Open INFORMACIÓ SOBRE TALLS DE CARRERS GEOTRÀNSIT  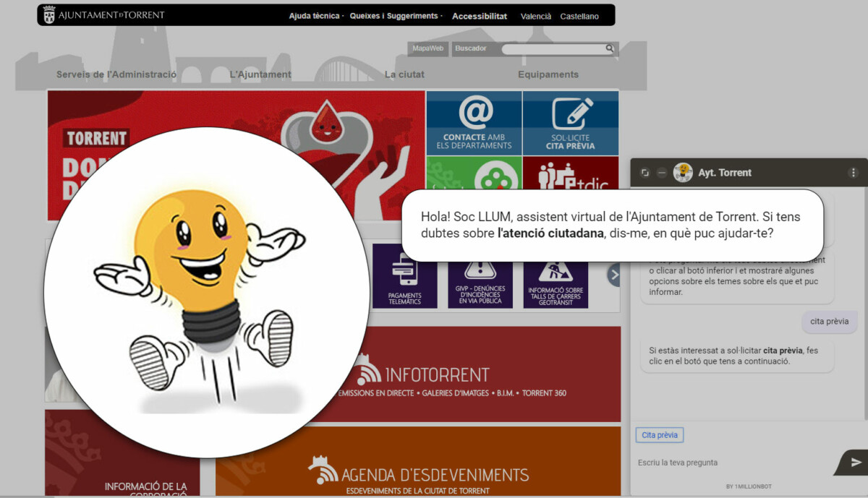(x=556, y=280)
